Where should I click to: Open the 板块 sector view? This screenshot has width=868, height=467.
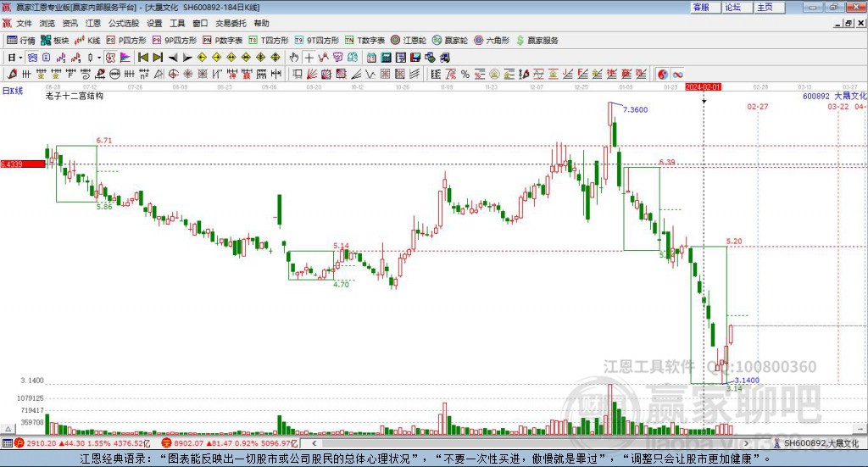point(54,41)
